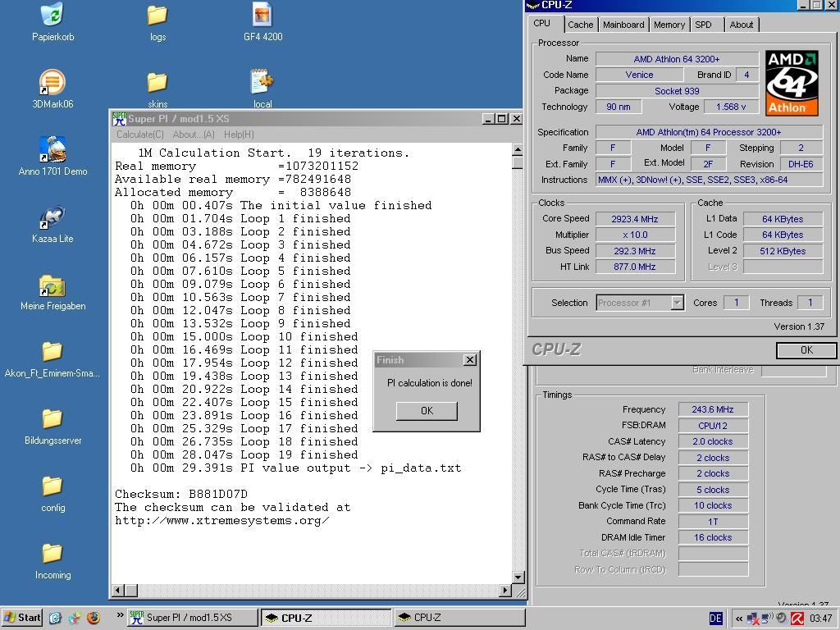Image resolution: width=840 pixels, height=630 pixels.
Task: Click the AMD Athlon 64 logo
Action: [x=792, y=83]
